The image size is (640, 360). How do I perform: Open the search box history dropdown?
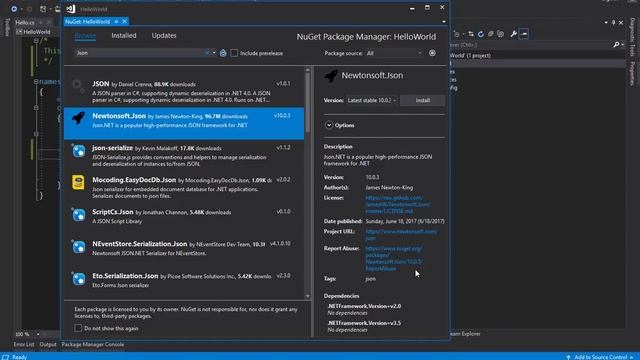[x=214, y=53]
